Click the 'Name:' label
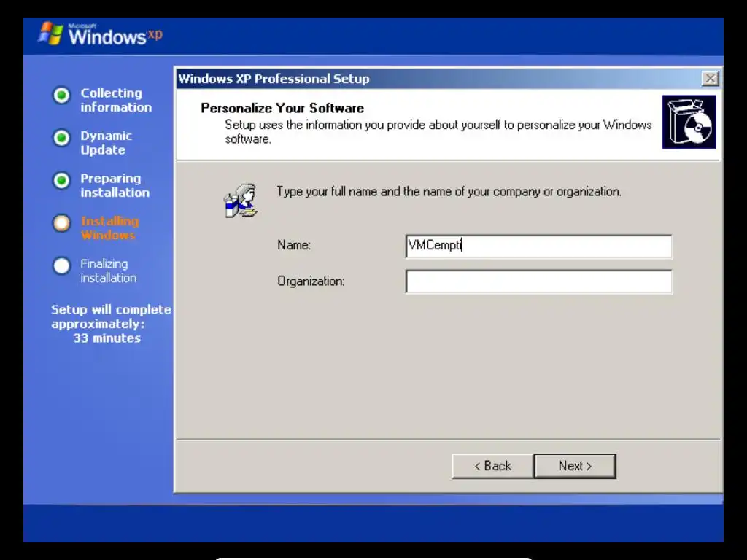This screenshot has height=560, width=747. (x=294, y=245)
